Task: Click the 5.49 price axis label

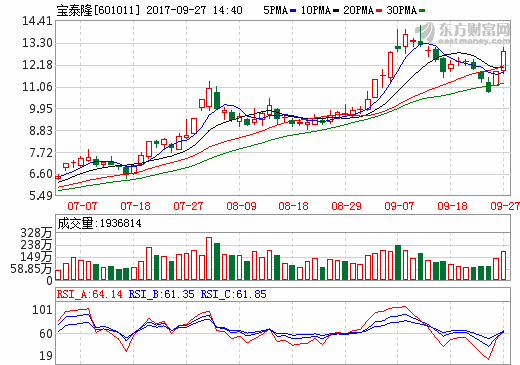Action: pos(41,196)
